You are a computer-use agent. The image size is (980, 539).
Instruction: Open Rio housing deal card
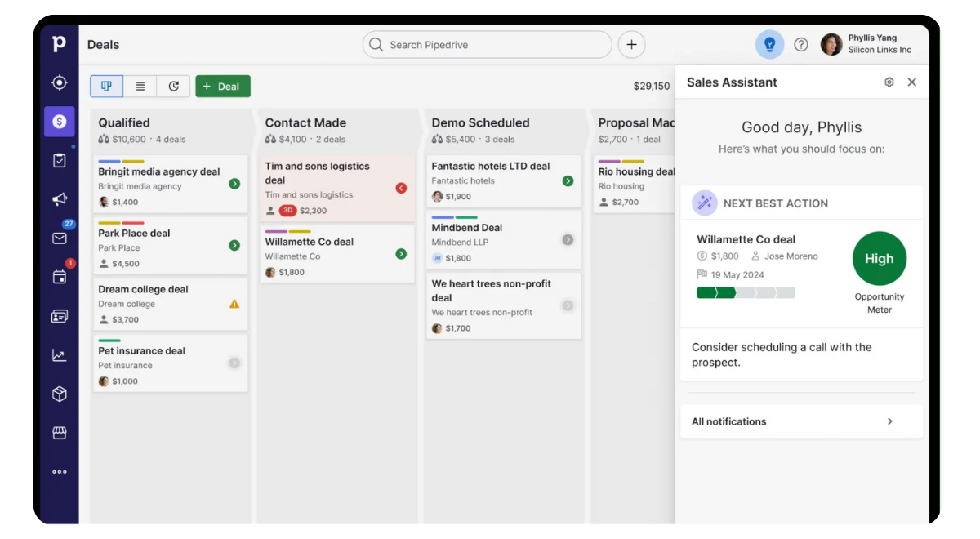(635, 185)
